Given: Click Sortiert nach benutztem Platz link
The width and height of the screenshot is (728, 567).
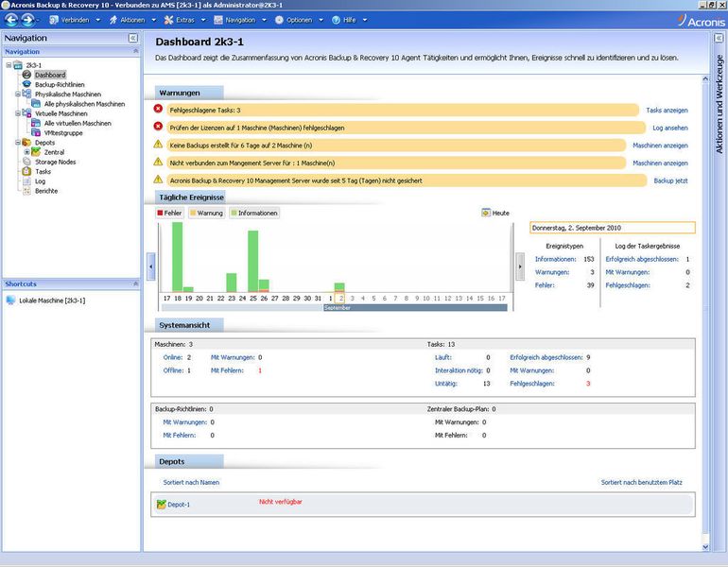Looking at the screenshot, I should pos(642,483).
